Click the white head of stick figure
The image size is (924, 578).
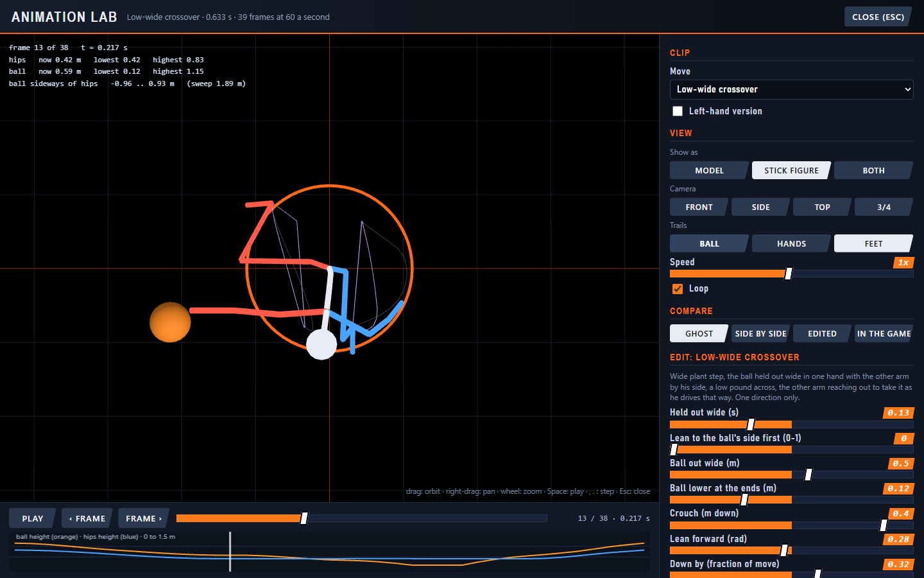click(321, 344)
